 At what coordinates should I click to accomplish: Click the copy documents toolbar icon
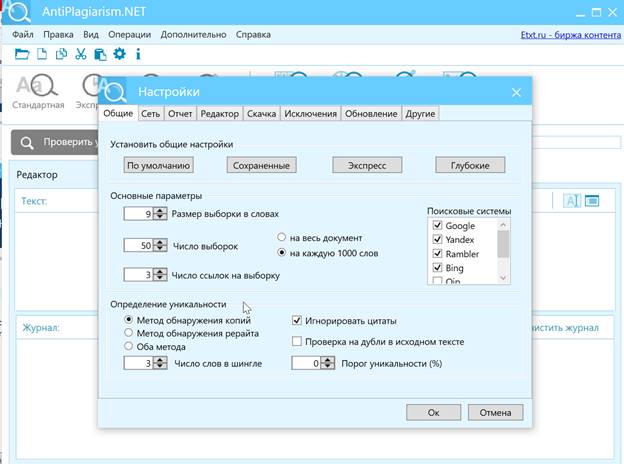[61, 54]
